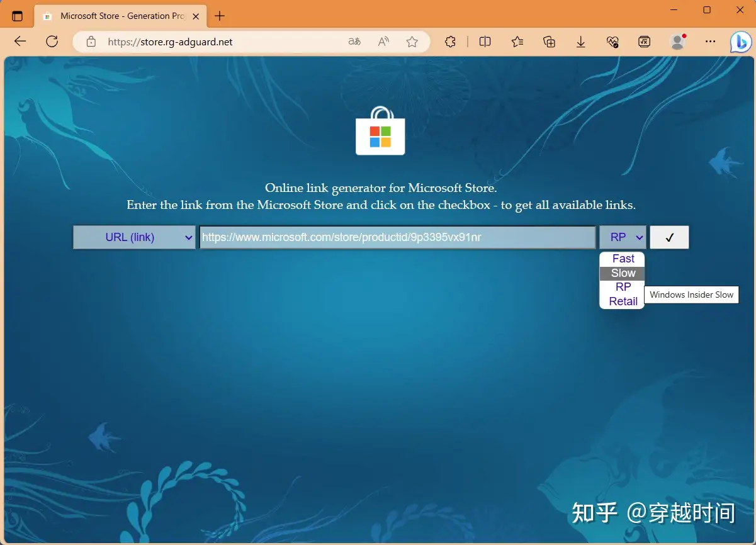The width and height of the screenshot is (756, 545).
Task: Refresh the current page
Action: [52, 42]
